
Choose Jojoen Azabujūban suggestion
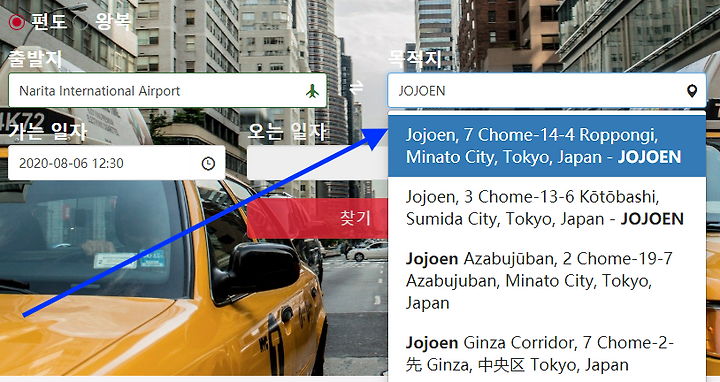(x=547, y=281)
